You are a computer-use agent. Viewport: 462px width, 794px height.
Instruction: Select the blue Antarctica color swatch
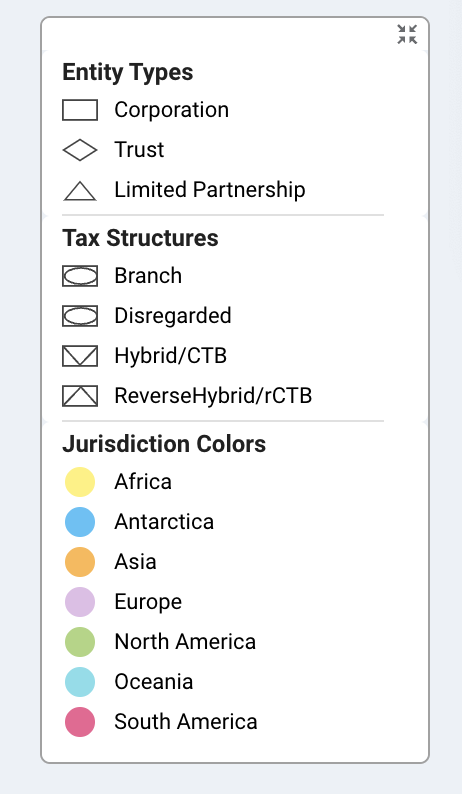pos(80,522)
